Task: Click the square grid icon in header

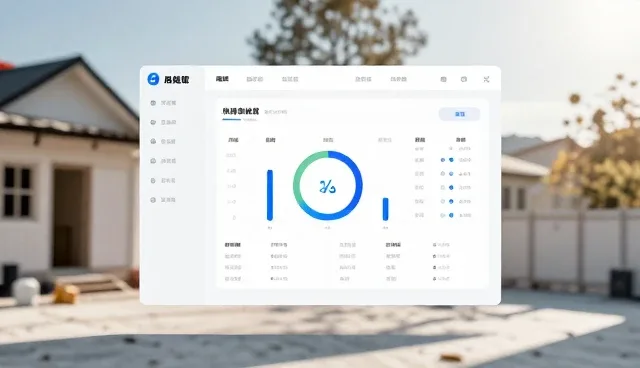Action: 443,79
